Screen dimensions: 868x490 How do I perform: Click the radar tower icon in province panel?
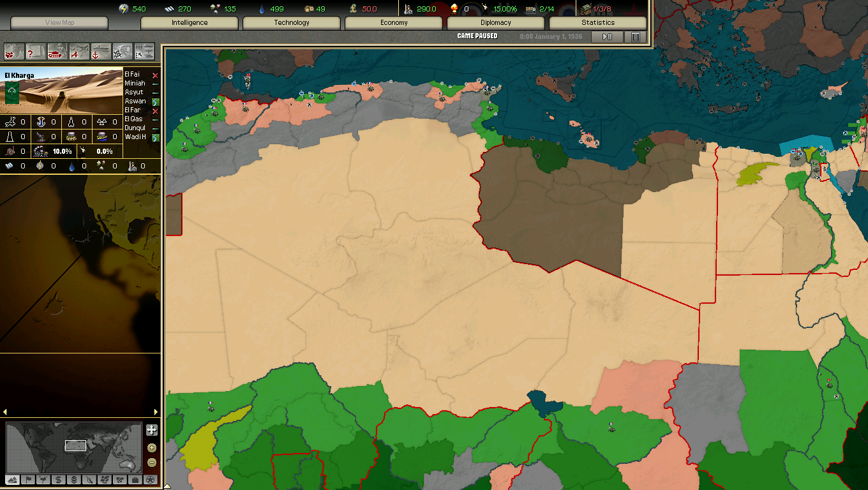10,137
